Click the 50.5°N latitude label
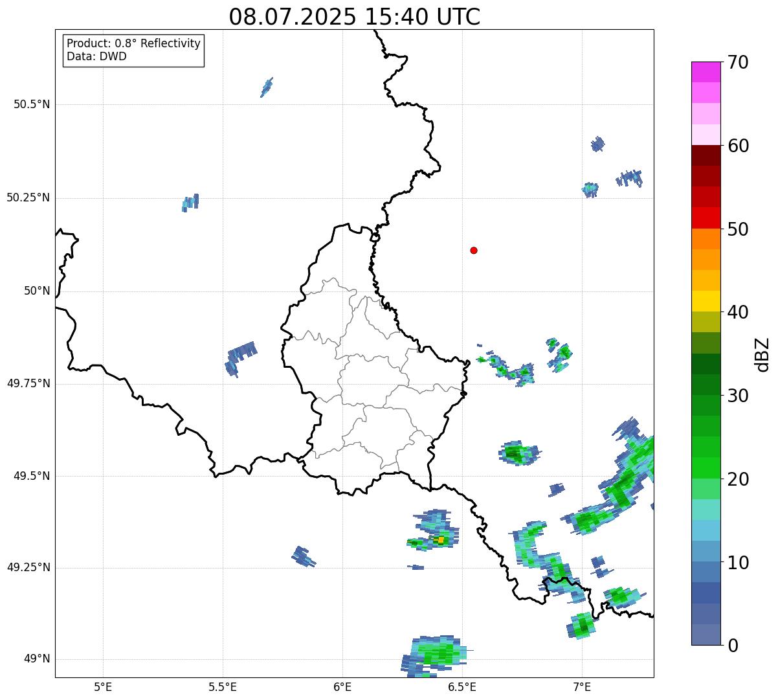Screen dimensions: 778x700 (32, 104)
